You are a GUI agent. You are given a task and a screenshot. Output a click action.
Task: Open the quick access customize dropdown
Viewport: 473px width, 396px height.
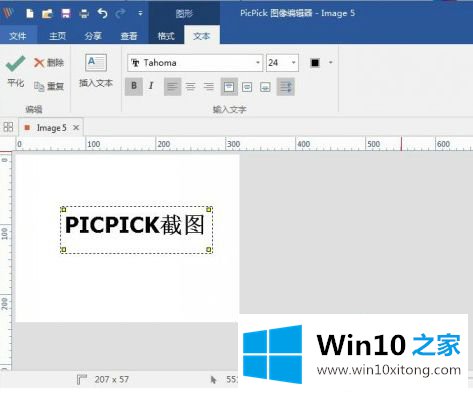click(140, 13)
